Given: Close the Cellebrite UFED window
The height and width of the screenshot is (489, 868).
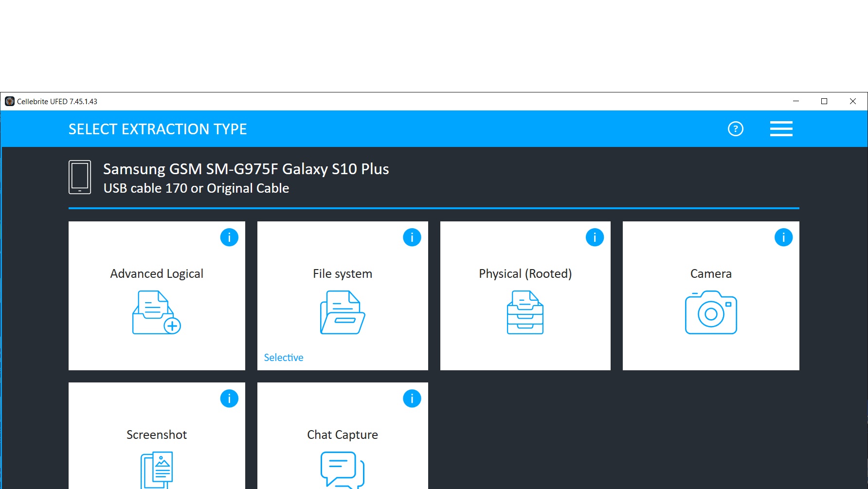Looking at the screenshot, I should [853, 101].
